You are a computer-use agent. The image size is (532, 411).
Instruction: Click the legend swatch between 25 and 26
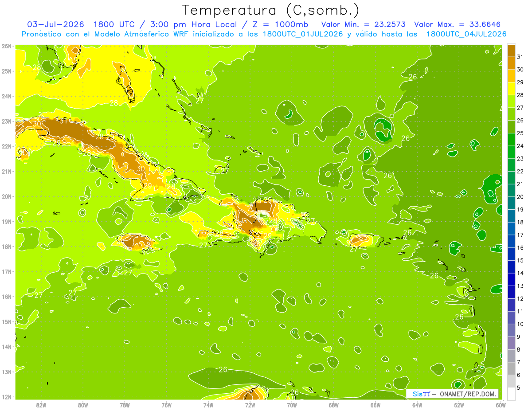(511, 126)
